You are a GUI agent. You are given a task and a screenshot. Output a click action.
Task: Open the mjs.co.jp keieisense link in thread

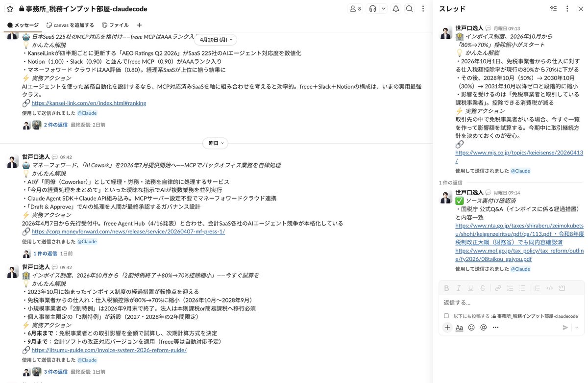pyautogui.click(x=519, y=156)
